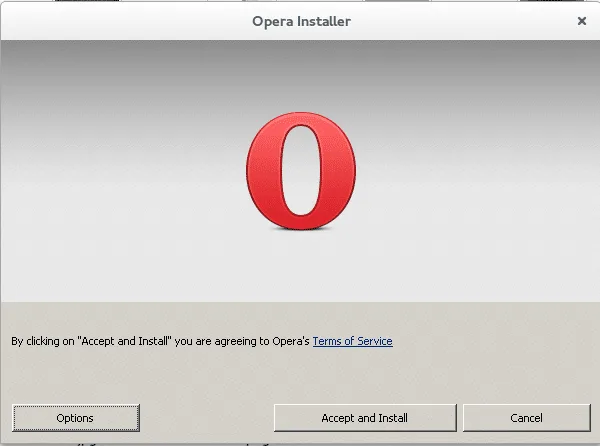Screen dimensions: 600x446
Task: Open the installer Options button
Action: click(76, 418)
